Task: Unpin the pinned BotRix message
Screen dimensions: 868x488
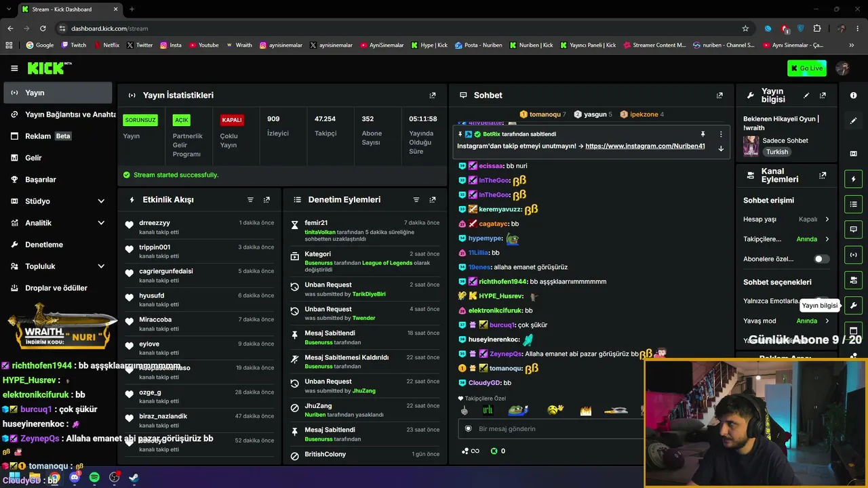Action: (x=703, y=134)
